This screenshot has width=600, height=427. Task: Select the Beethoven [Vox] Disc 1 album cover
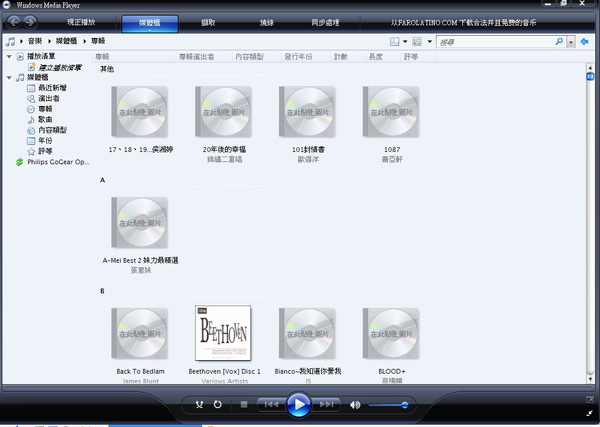[223, 333]
